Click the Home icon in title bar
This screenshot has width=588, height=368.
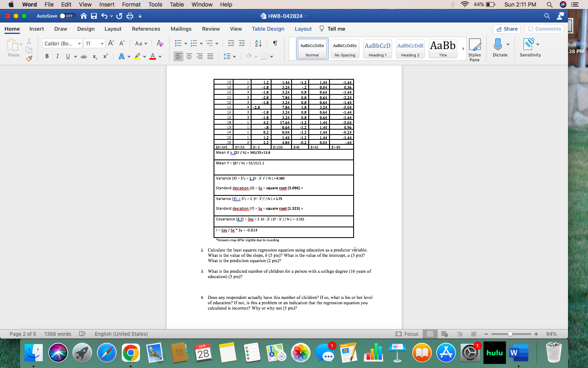[x=84, y=16]
